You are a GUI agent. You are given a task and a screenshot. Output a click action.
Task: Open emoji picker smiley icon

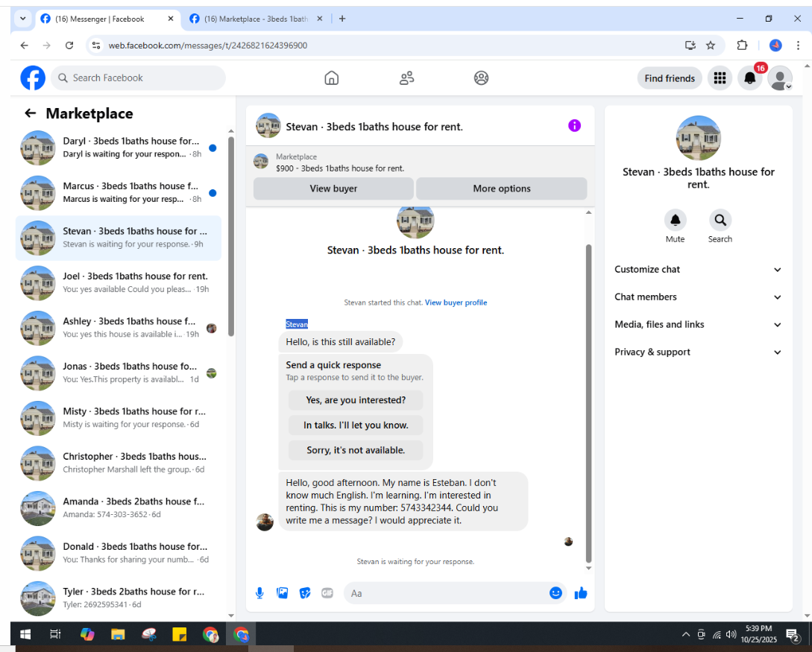click(556, 593)
